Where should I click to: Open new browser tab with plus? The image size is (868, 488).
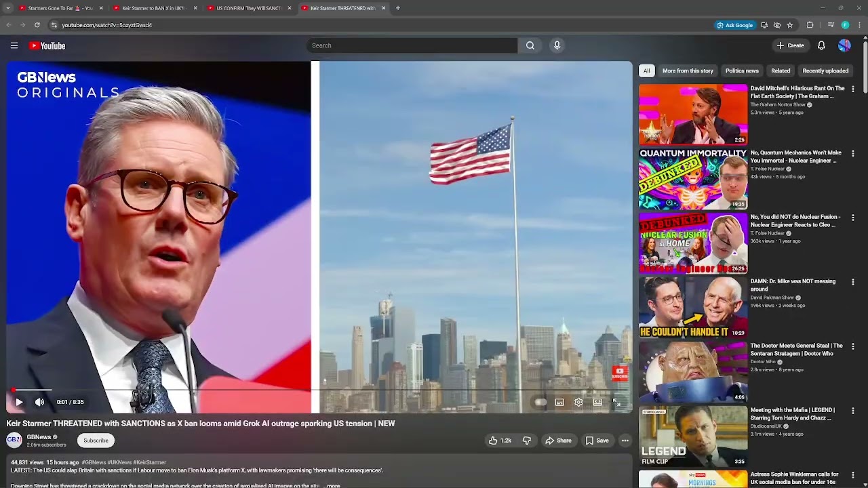(397, 8)
